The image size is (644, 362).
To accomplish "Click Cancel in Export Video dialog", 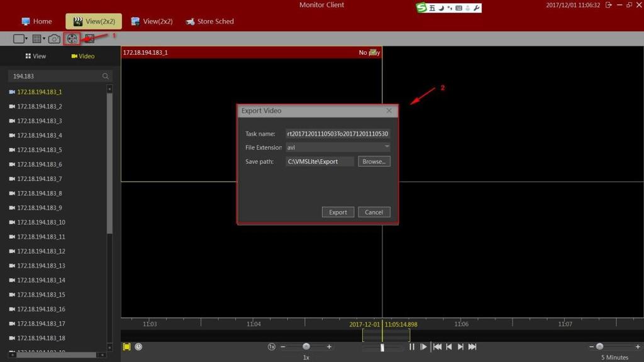I will point(374,212).
